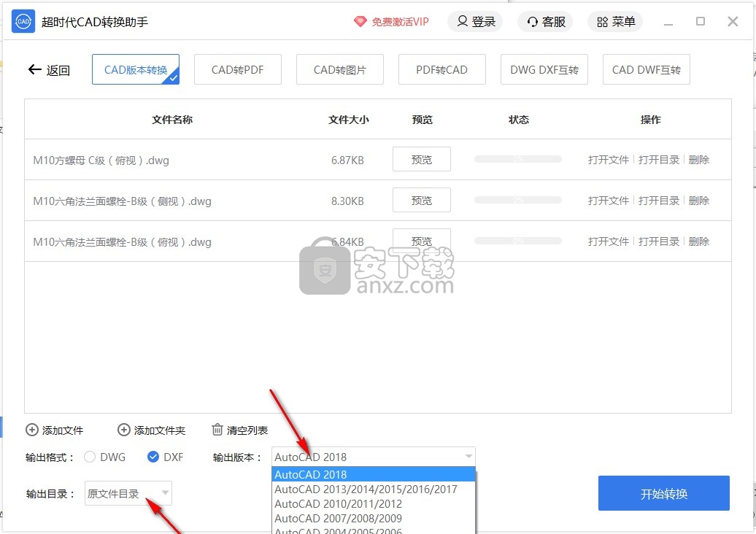Click 打开文件 for 俯视 bolt row
This screenshot has height=534, width=756.
click(609, 241)
